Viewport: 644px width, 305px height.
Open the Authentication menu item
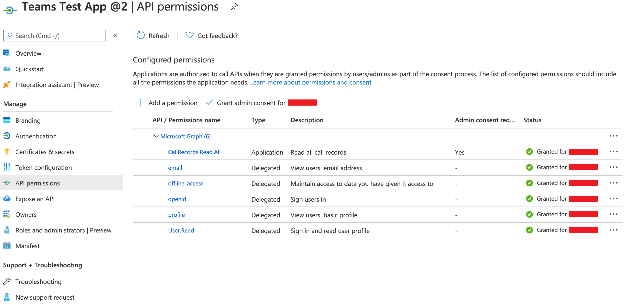pos(36,136)
